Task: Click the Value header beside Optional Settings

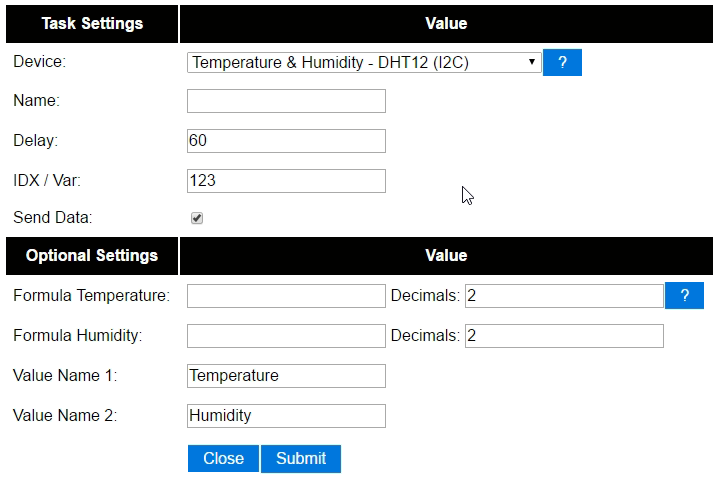Action: [x=446, y=256]
